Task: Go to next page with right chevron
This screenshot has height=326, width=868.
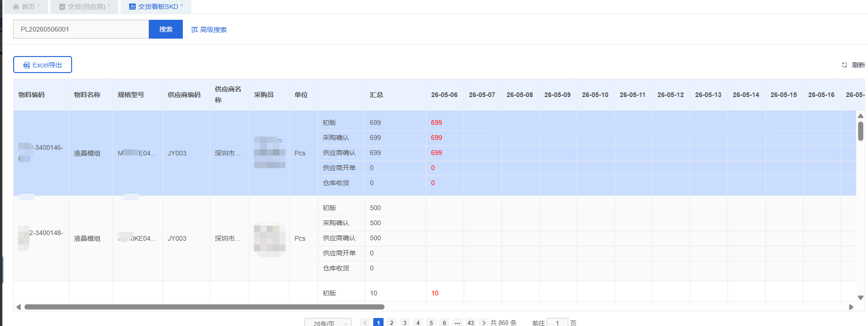Action: point(484,323)
